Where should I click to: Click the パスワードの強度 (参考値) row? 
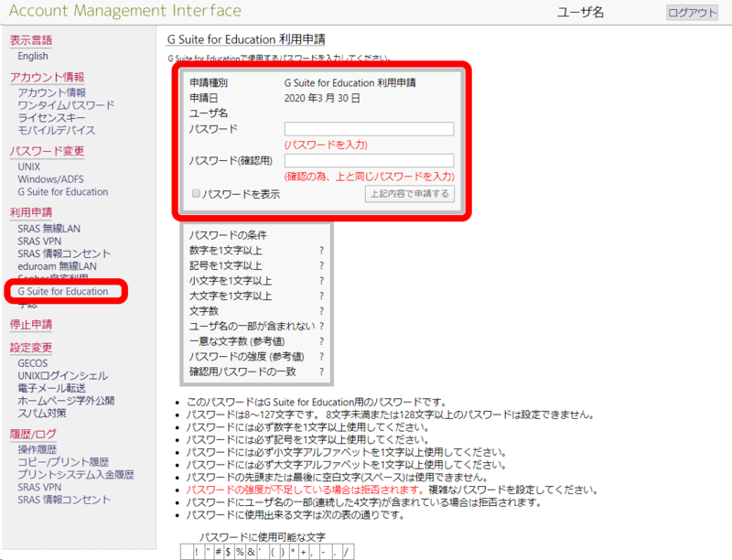(256, 357)
